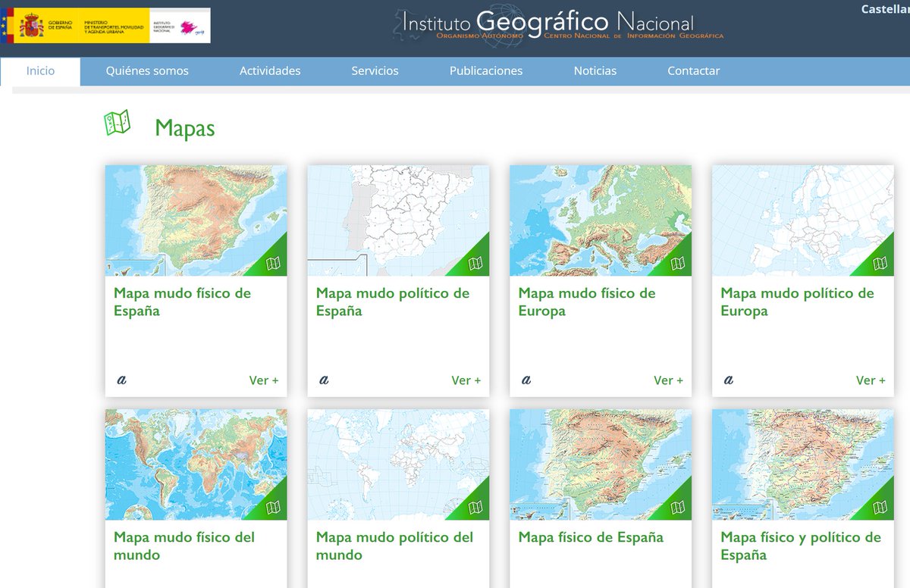
Task: Click the 'a' icon under Mapa mudo físico de España
Action: tap(121, 380)
